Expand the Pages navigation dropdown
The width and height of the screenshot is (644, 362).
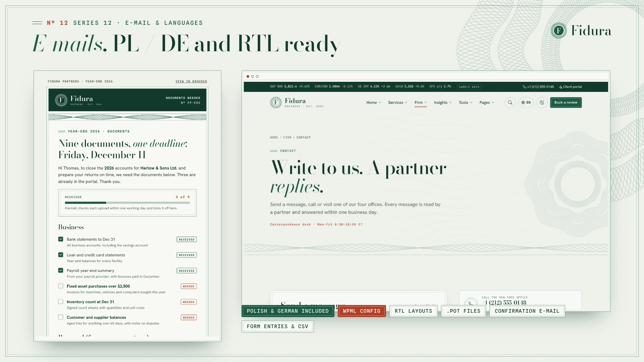487,103
